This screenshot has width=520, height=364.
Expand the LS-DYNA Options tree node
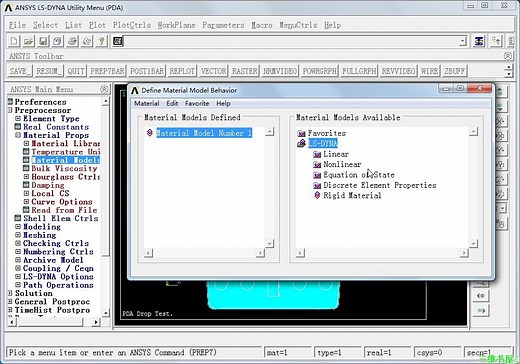[x=18, y=277]
